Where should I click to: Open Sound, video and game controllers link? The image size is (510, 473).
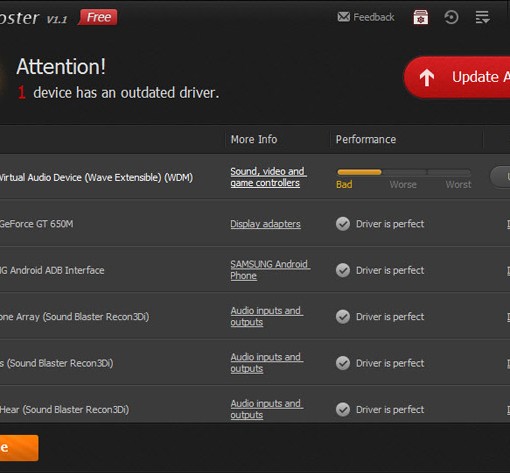[268, 177]
